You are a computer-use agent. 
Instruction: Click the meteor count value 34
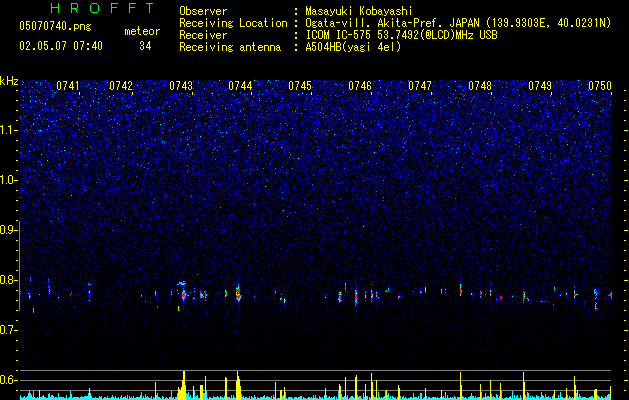(145, 46)
